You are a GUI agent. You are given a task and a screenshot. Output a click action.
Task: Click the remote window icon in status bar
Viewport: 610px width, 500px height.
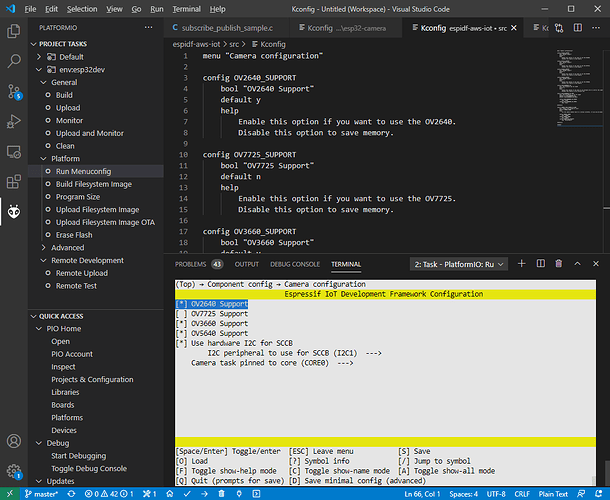(10, 494)
